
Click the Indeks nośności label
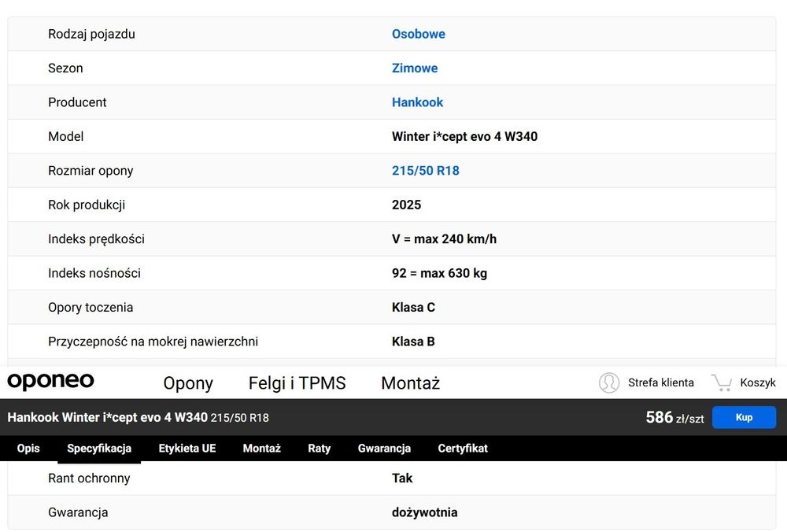tap(94, 272)
